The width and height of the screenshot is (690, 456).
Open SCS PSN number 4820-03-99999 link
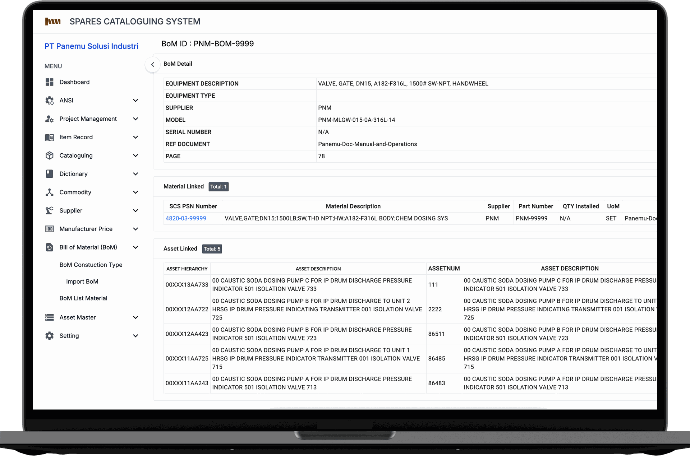pos(186,217)
